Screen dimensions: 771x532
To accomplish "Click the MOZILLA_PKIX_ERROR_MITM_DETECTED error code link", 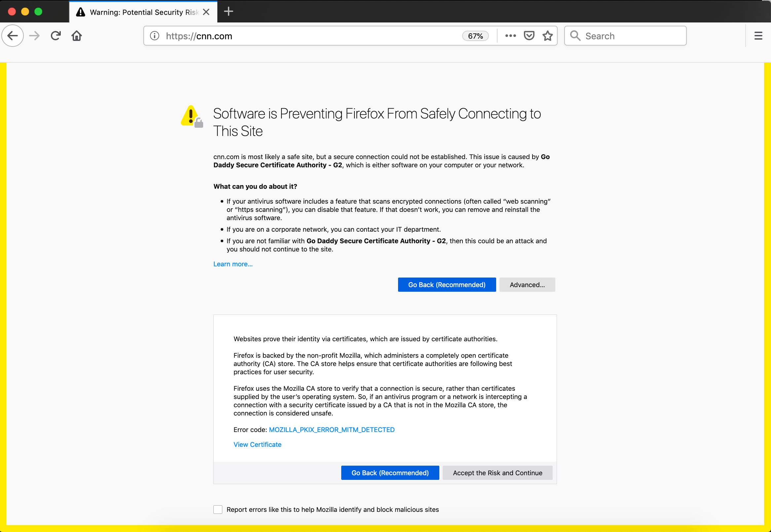I will [x=332, y=430].
